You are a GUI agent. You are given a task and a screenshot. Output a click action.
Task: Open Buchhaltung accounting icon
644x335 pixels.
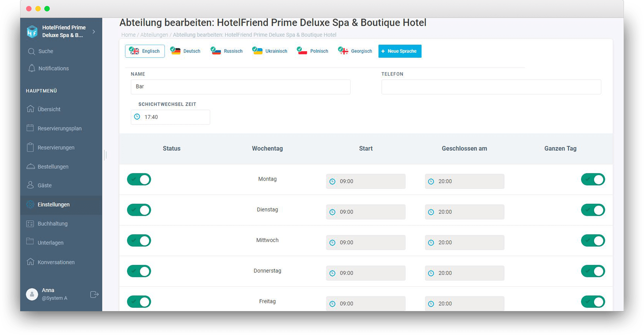pos(30,223)
